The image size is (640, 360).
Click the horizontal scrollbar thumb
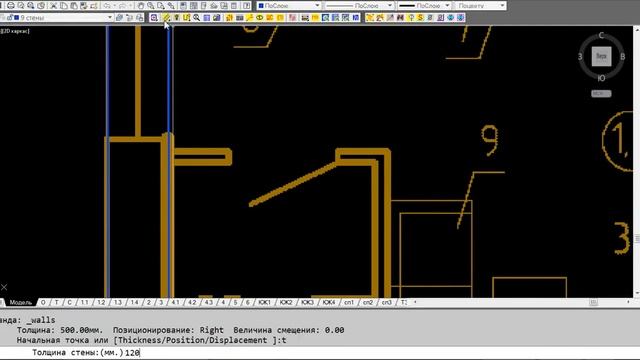click(x=593, y=302)
